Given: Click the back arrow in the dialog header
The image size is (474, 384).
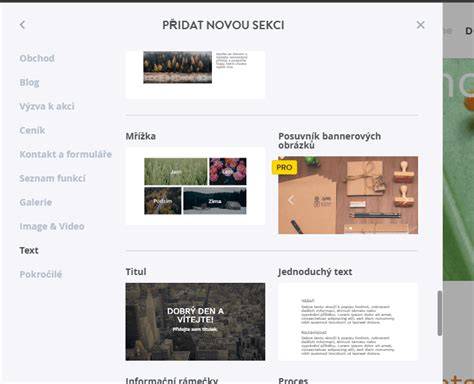Looking at the screenshot, I should click(22, 25).
